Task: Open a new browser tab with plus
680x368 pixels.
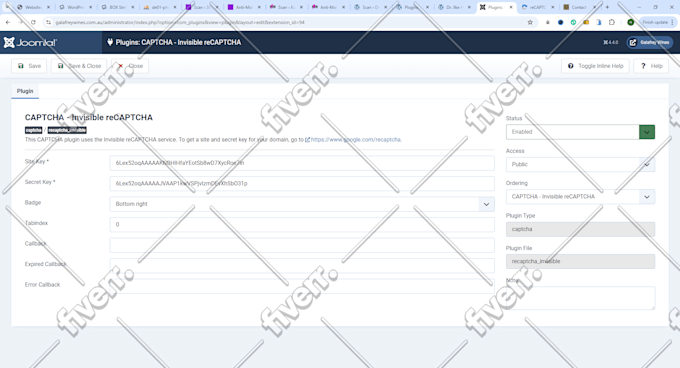Action: pos(607,7)
